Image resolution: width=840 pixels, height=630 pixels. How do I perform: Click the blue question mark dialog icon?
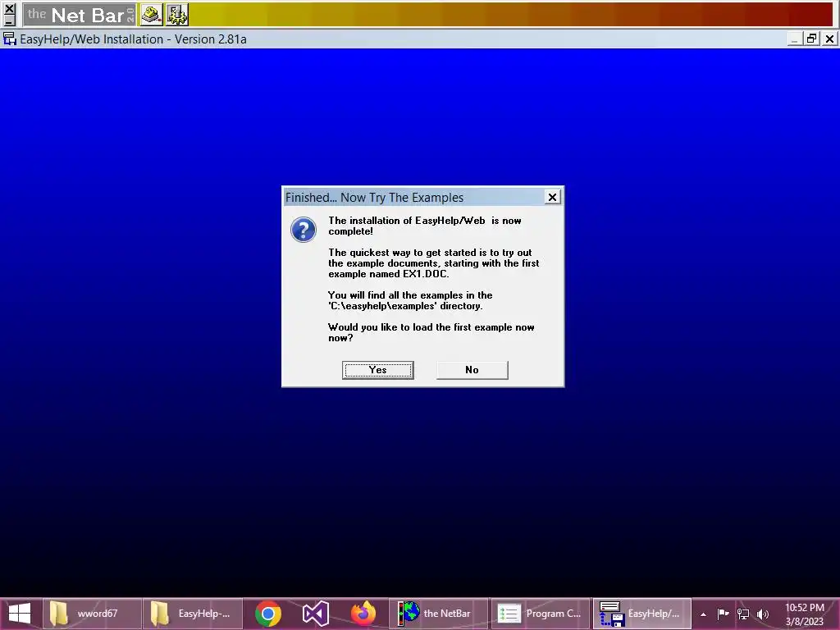pyautogui.click(x=304, y=230)
